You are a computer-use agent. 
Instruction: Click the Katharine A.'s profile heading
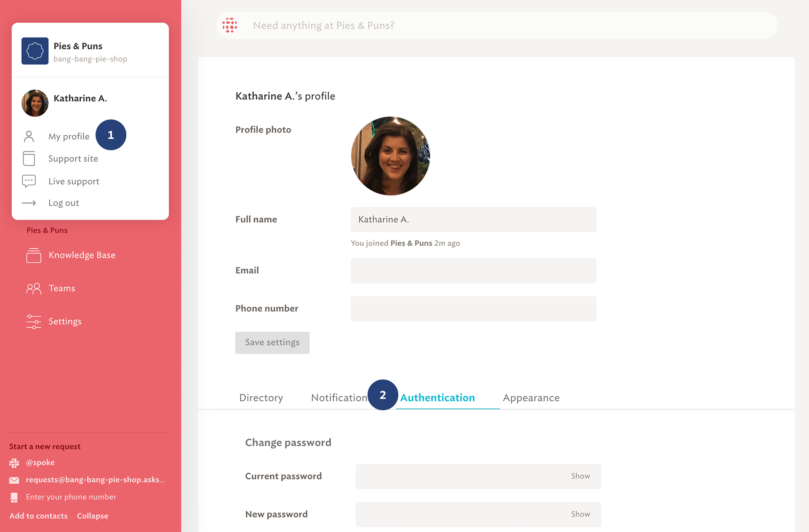tap(285, 96)
